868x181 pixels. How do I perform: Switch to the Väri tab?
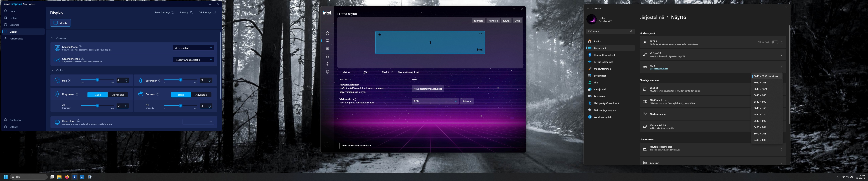pos(366,72)
